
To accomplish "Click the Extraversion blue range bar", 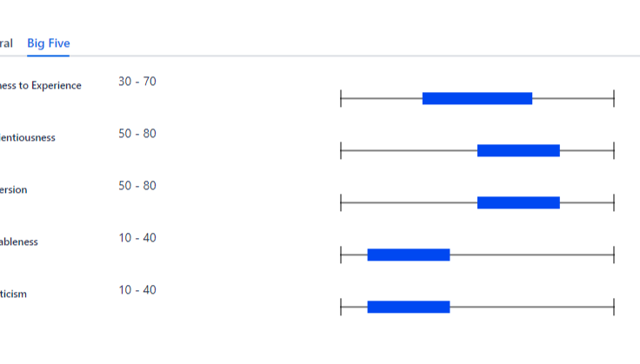I will coord(518,202).
